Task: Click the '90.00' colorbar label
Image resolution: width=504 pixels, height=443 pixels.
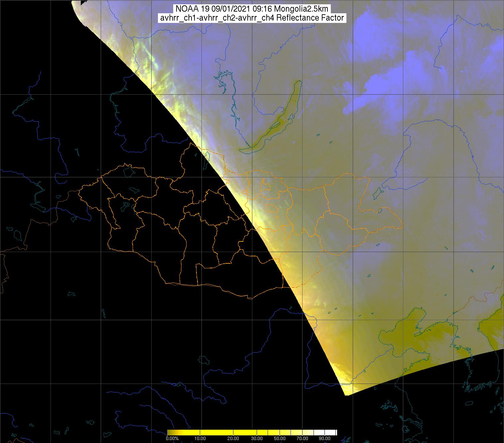Action: tap(324, 438)
